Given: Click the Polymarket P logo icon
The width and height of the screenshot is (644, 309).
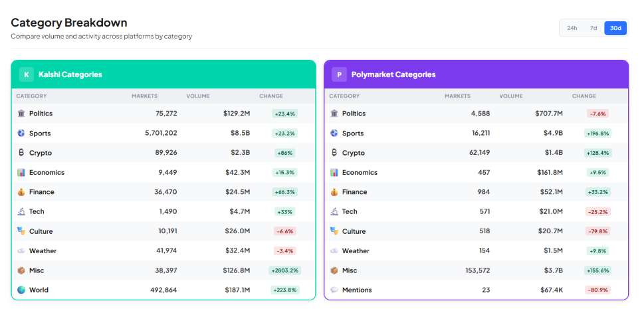Looking at the screenshot, I should pyautogui.click(x=339, y=74).
